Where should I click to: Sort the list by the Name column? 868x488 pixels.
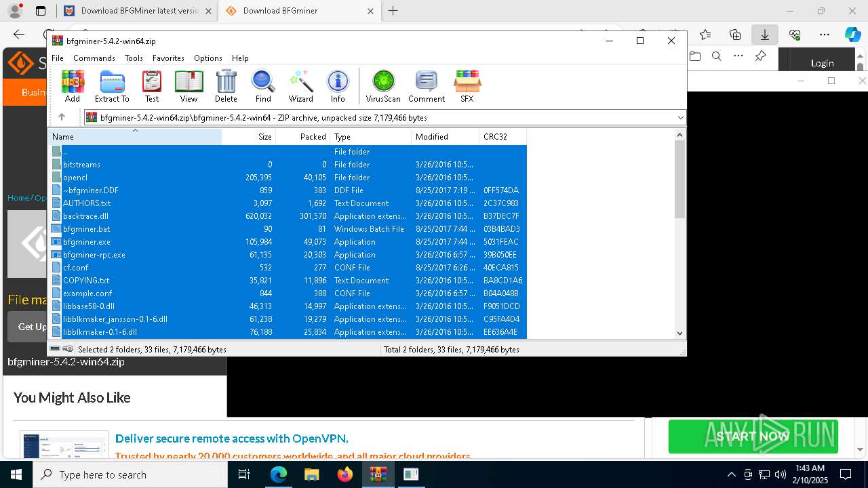click(135, 137)
